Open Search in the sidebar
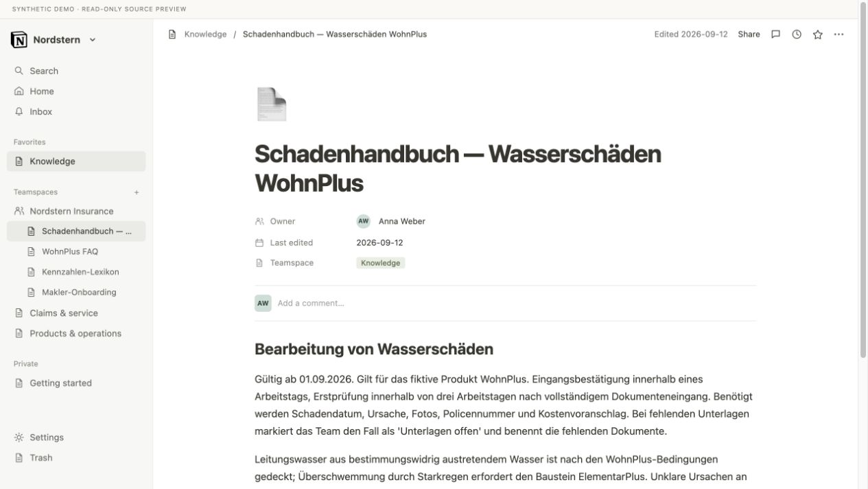 coord(76,71)
